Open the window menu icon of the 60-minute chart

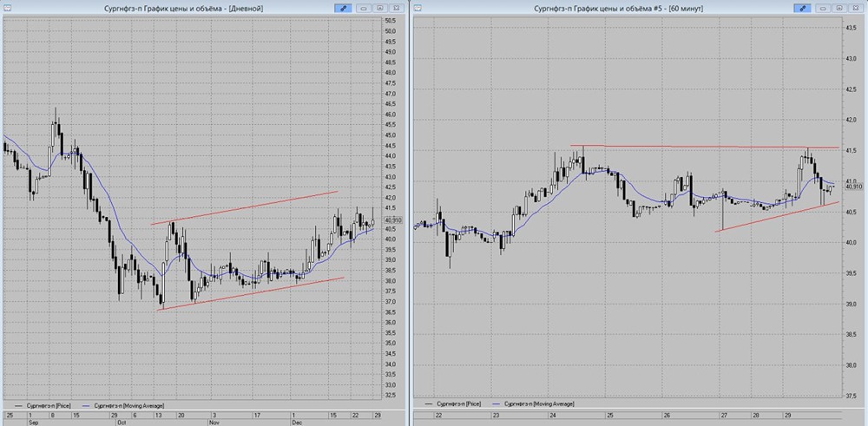418,8
